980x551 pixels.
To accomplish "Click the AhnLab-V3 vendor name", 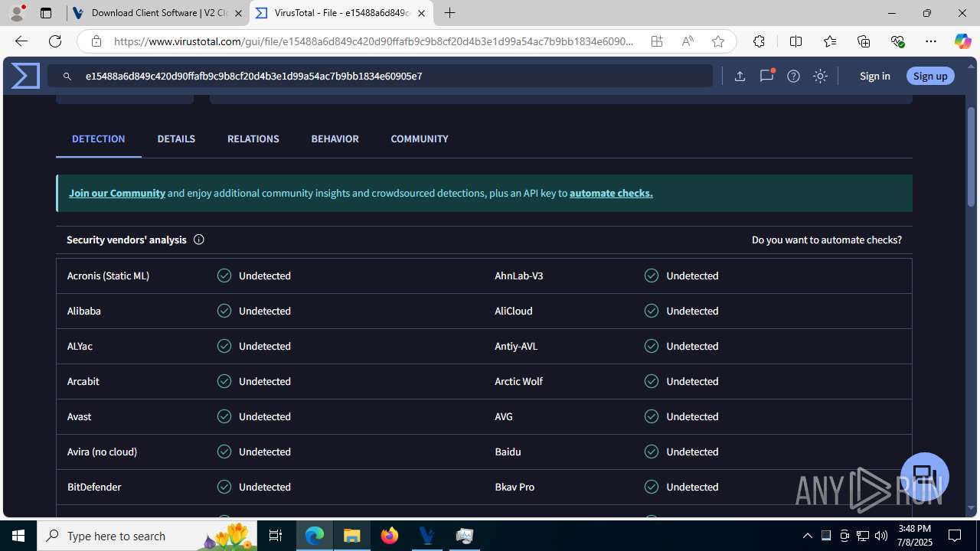I will (519, 275).
